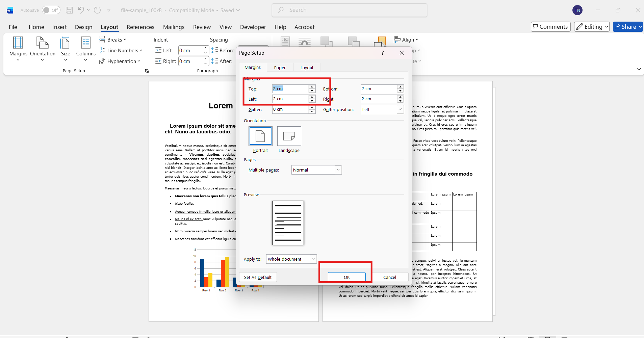
Task: Click the Top margin field
Action: tap(290, 88)
